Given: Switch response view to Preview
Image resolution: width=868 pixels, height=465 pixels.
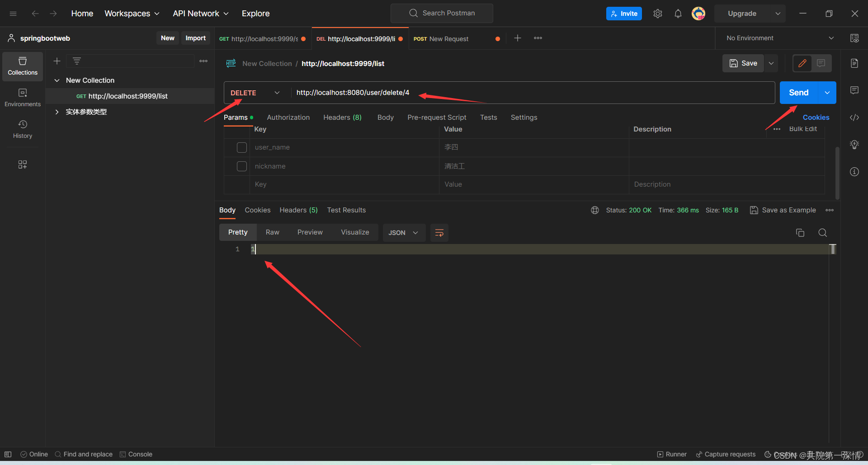Looking at the screenshot, I should point(310,232).
